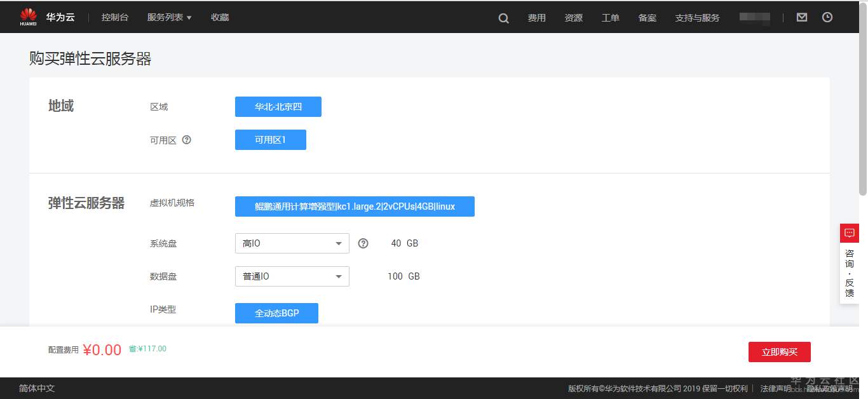The height and width of the screenshot is (399, 868).
Task: Click the clock history icon
Action: tap(827, 18)
